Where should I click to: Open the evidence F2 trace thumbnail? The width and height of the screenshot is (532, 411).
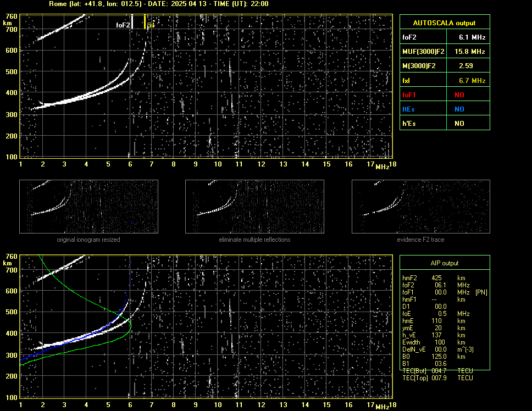(421, 207)
